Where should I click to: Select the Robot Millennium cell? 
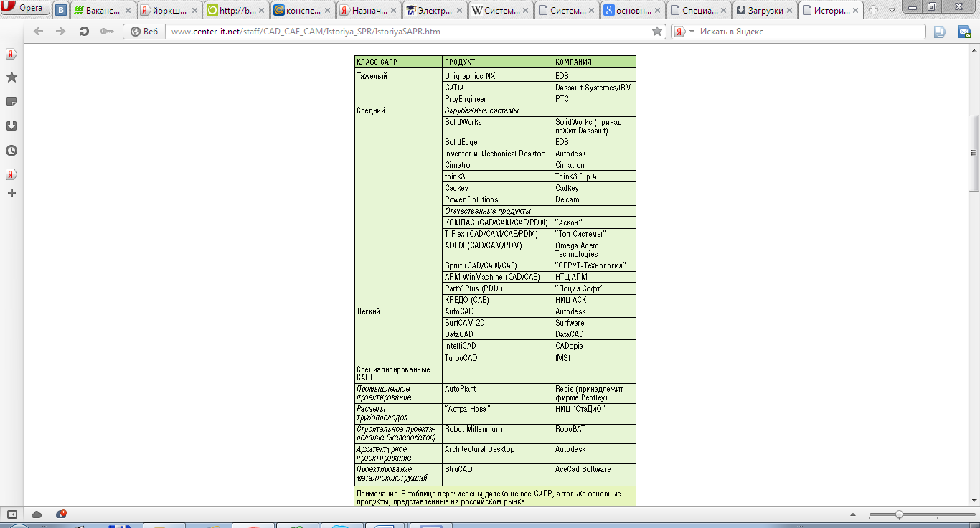click(x=497, y=433)
